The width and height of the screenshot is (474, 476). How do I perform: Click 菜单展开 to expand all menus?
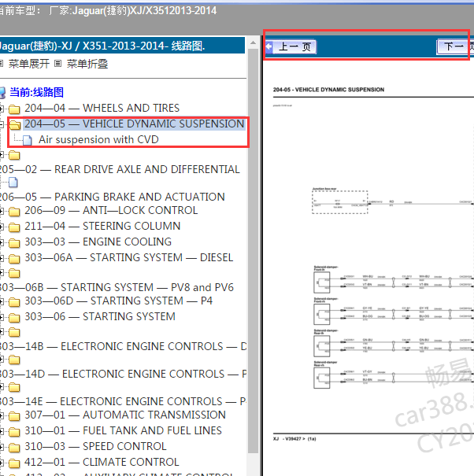(x=29, y=64)
